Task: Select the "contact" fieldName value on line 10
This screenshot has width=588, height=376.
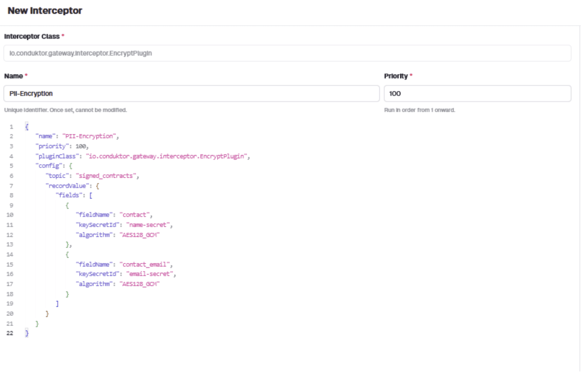Action: (134, 215)
